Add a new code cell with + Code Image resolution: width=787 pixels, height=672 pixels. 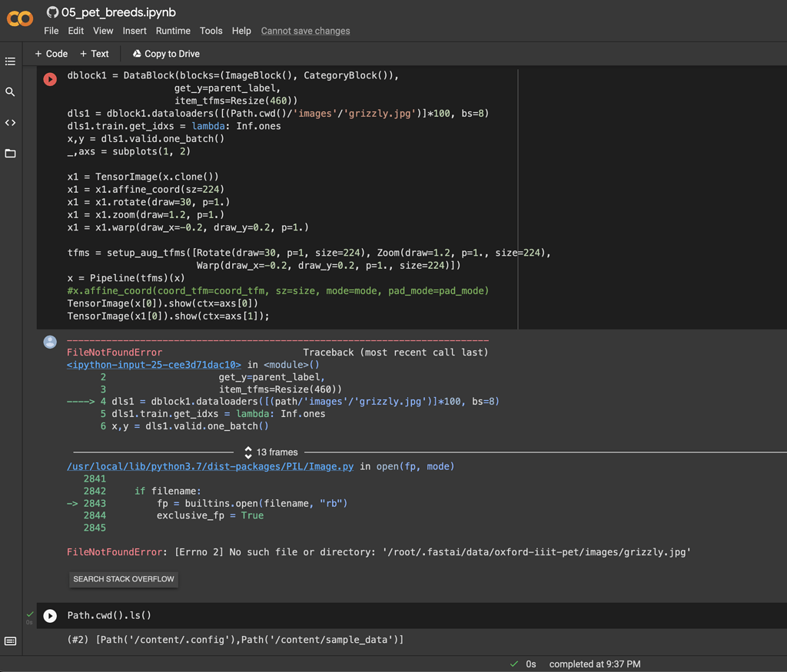49,54
